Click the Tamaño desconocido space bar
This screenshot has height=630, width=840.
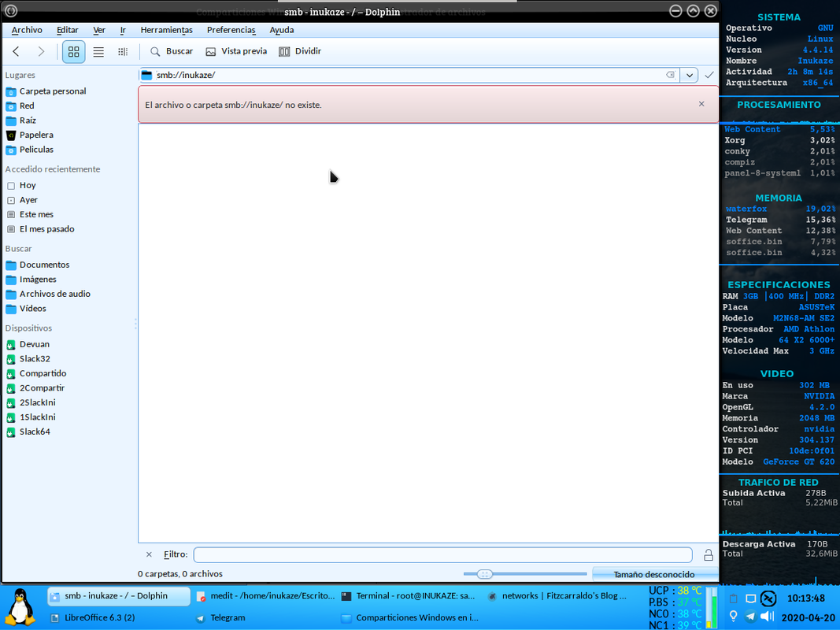654,574
